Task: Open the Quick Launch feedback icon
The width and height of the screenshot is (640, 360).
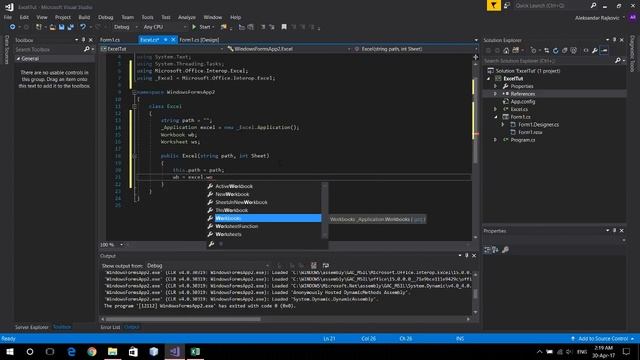Action: (x=507, y=5)
